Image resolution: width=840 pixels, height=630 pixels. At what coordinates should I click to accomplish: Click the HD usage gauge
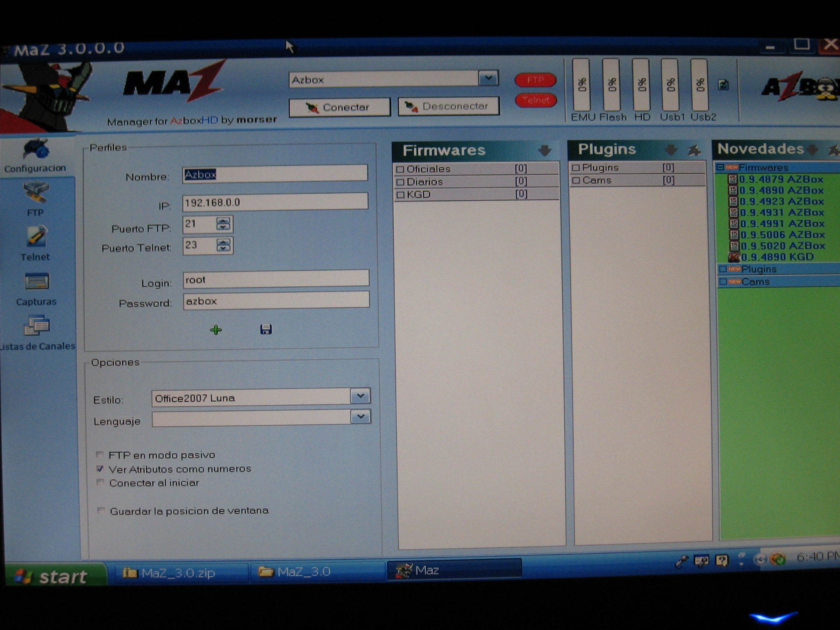pyautogui.click(x=641, y=84)
